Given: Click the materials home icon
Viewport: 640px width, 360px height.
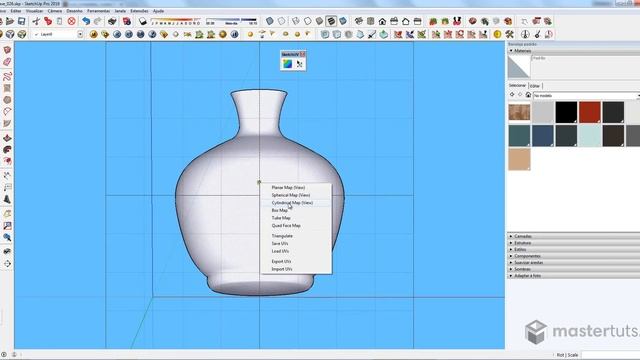Looking at the screenshot, I should click(x=528, y=95).
